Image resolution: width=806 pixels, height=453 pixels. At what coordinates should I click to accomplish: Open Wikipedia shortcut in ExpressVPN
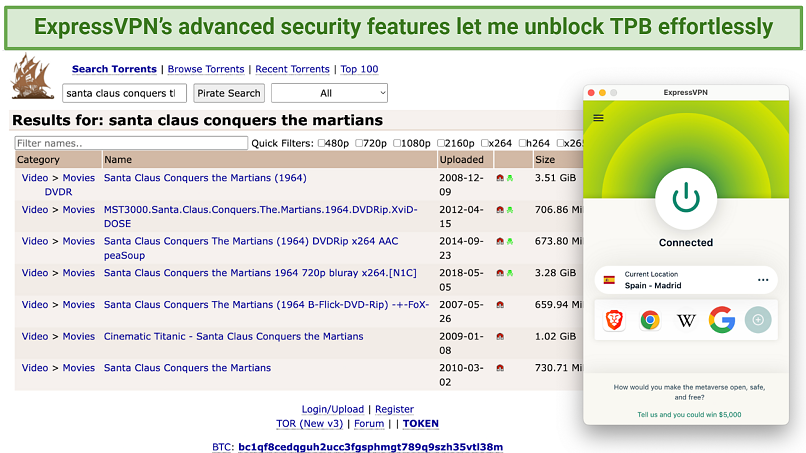(x=686, y=320)
